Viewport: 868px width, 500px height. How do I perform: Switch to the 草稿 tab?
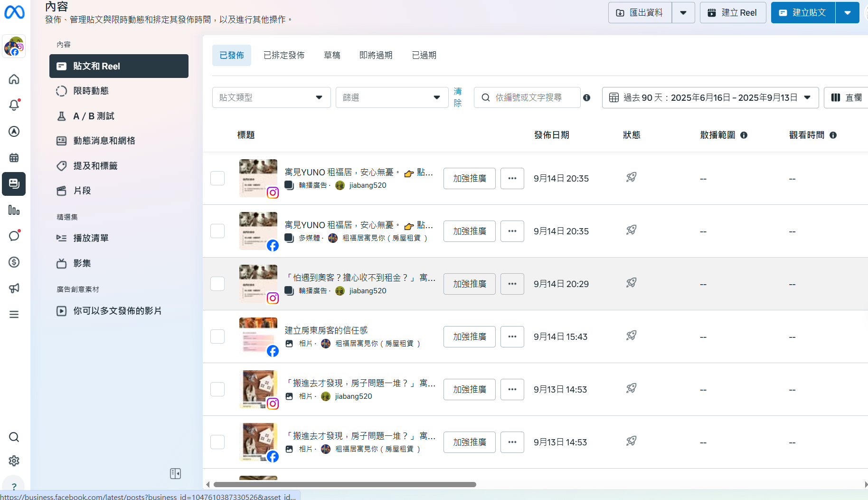click(332, 55)
